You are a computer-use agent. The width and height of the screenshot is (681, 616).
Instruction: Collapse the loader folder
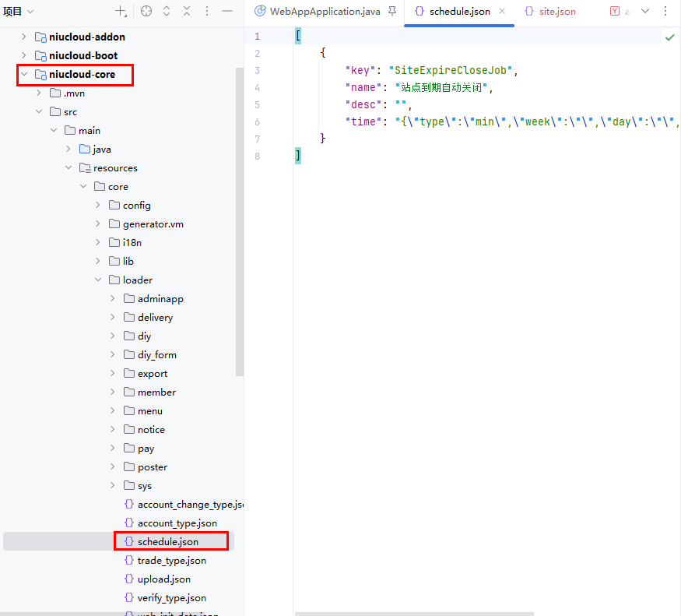(x=98, y=280)
